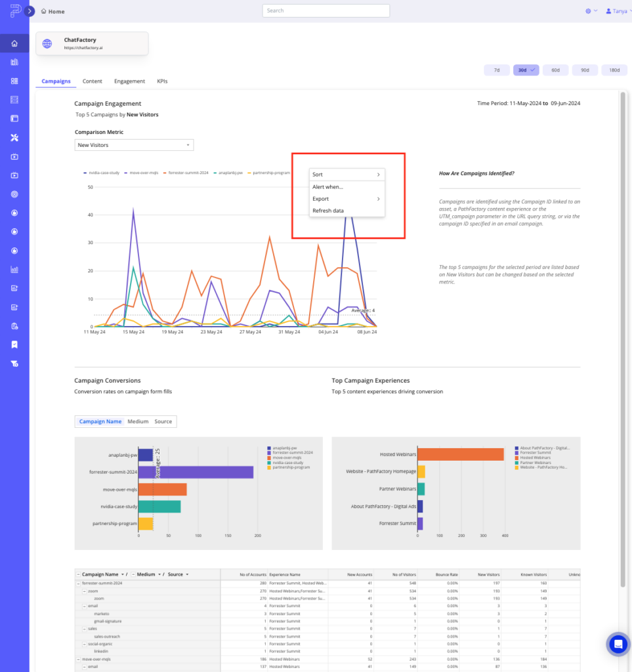Select the 30d time range

pos(526,70)
